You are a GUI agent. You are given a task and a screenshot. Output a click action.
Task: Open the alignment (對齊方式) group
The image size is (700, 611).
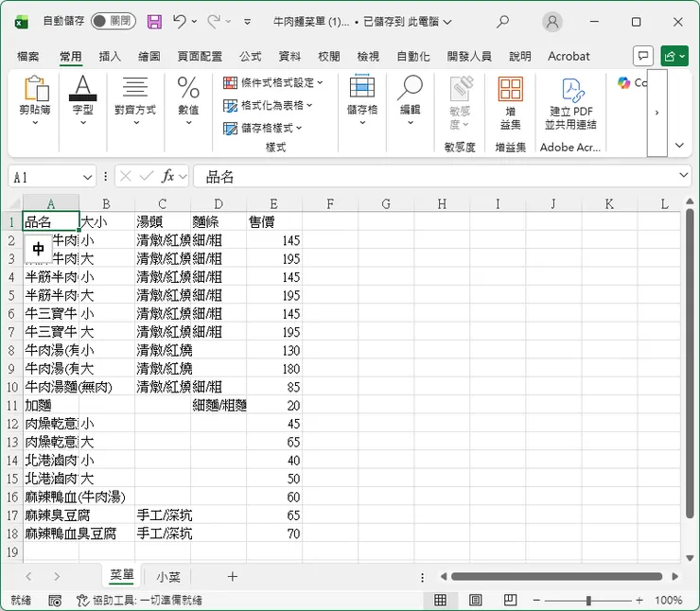[x=135, y=100]
